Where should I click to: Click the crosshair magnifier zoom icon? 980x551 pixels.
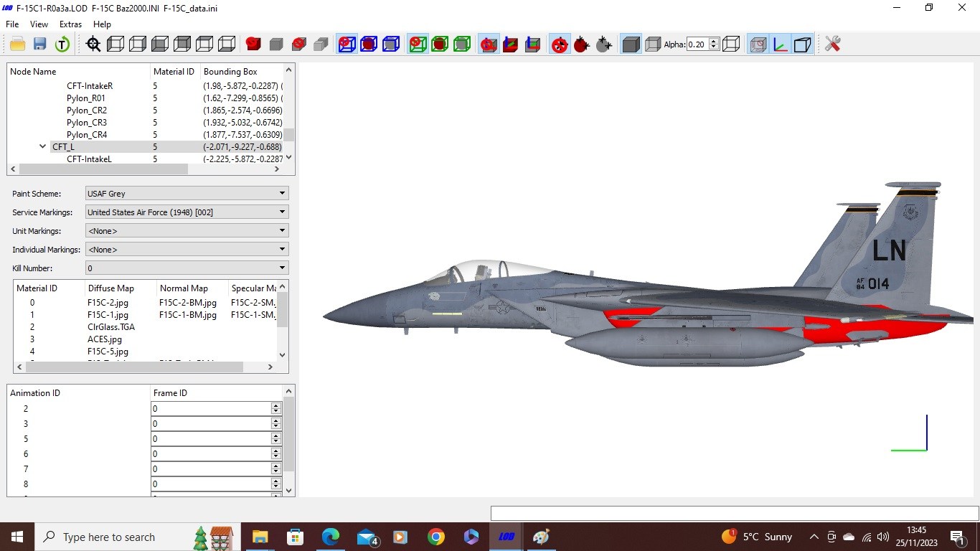click(93, 44)
